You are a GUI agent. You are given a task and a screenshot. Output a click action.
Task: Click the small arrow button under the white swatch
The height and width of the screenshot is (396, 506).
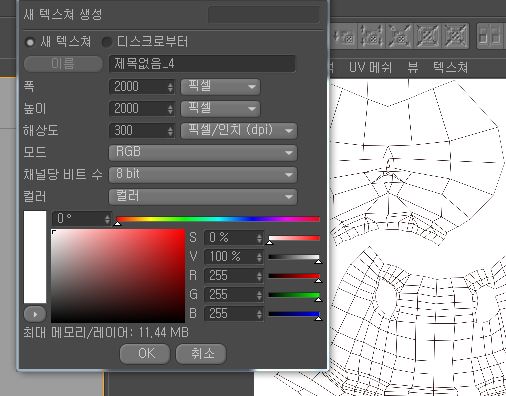[x=35, y=314]
